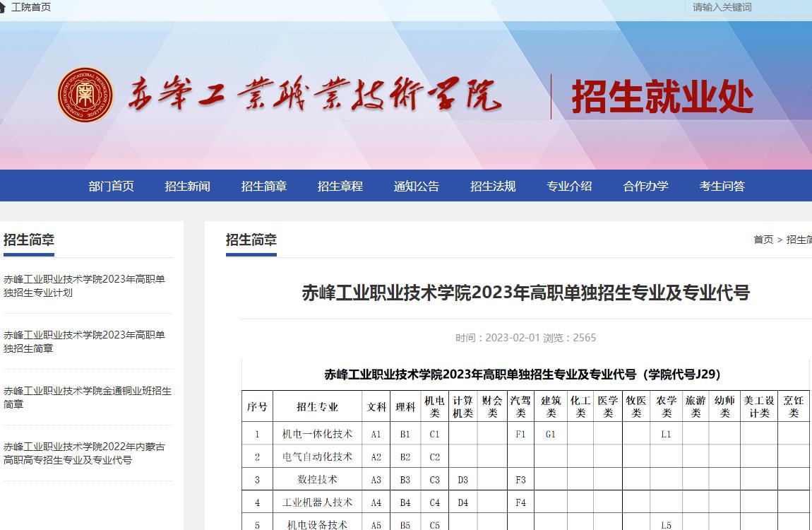Click the 理科 column header
This screenshot has width=812, height=530.
[405, 407]
